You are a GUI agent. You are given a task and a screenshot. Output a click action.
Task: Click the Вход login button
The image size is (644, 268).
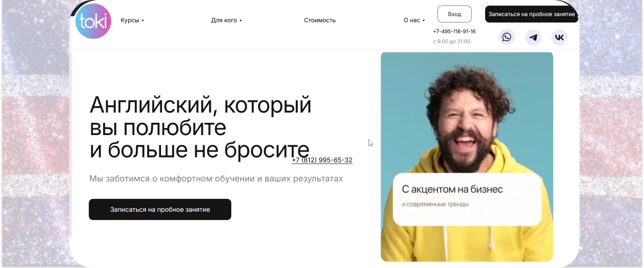[455, 14]
